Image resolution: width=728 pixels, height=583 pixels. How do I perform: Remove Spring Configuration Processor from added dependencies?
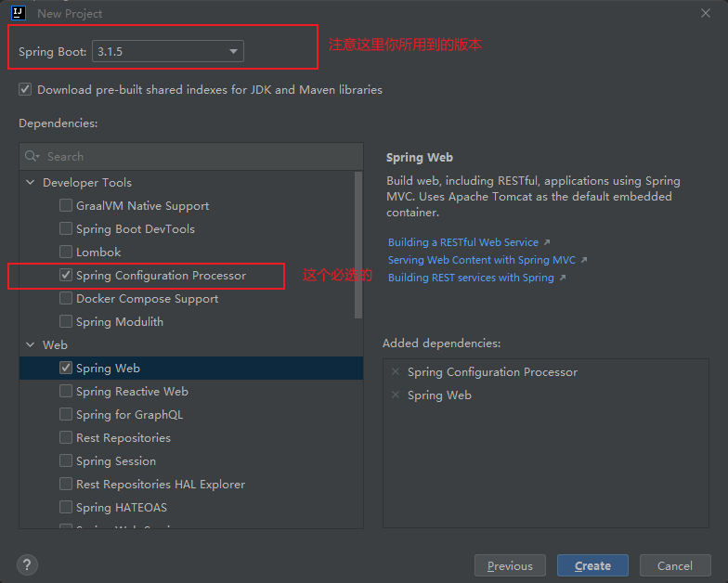[396, 371]
